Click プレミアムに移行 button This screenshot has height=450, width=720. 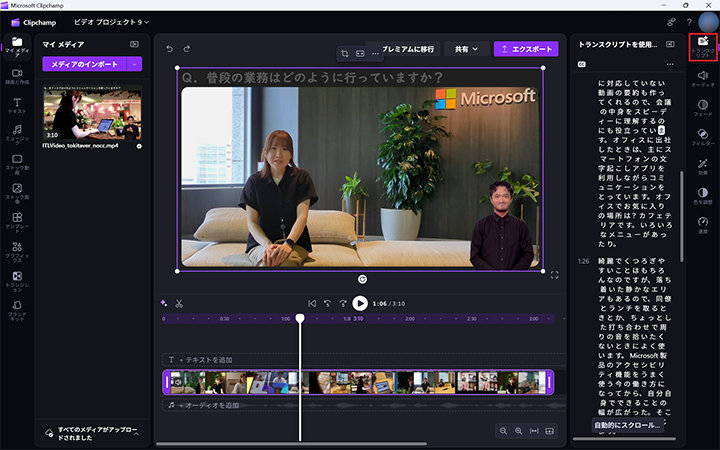[408, 49]
